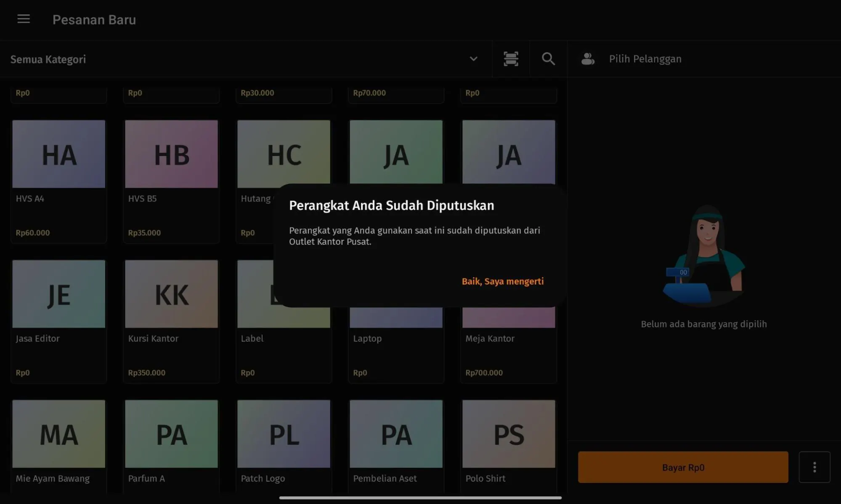Open the hamburger navigation menu

(24, 19)
